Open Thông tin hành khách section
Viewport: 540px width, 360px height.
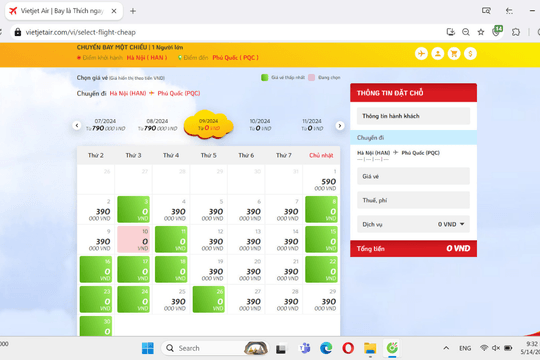[413, 116]
